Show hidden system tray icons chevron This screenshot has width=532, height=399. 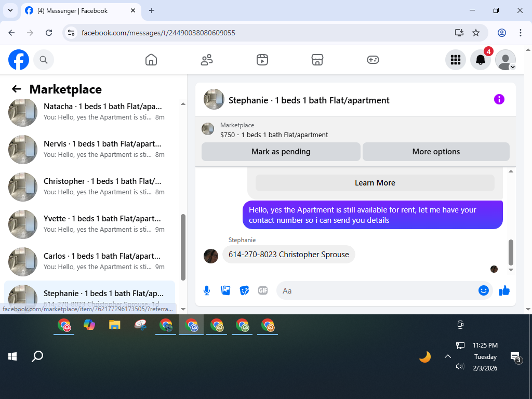click(448, 356)
